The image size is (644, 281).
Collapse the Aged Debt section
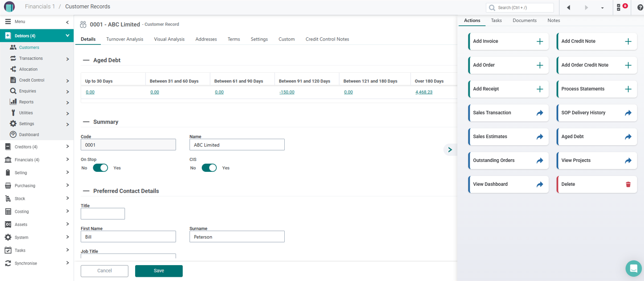[x=86, y=60]
